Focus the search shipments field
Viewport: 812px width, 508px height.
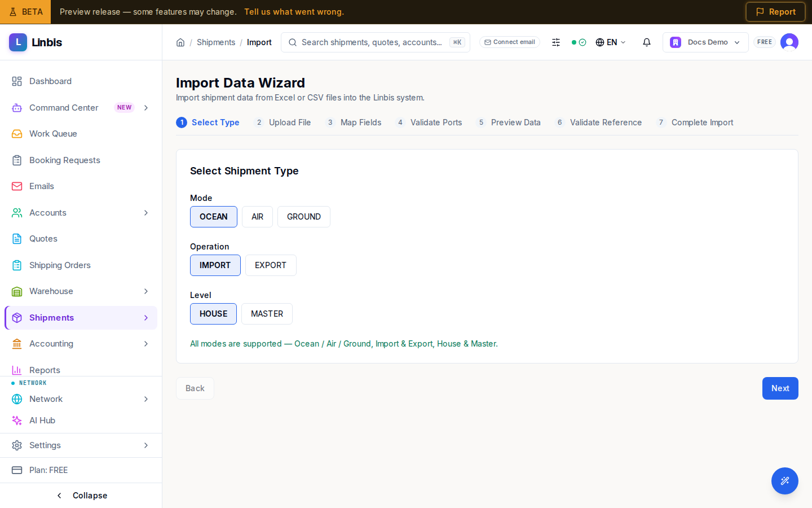[376, 42]
